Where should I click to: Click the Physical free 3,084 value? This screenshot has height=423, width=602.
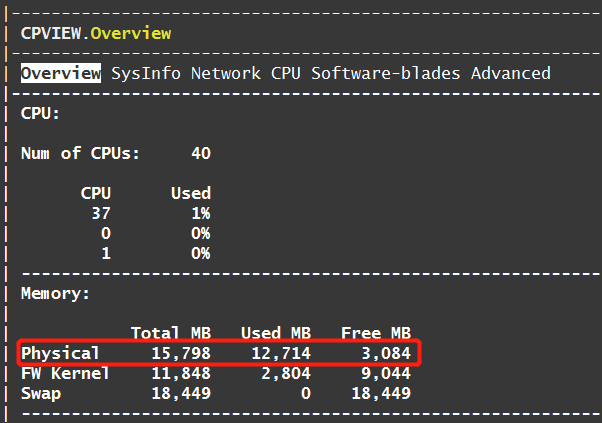(386, 353)
